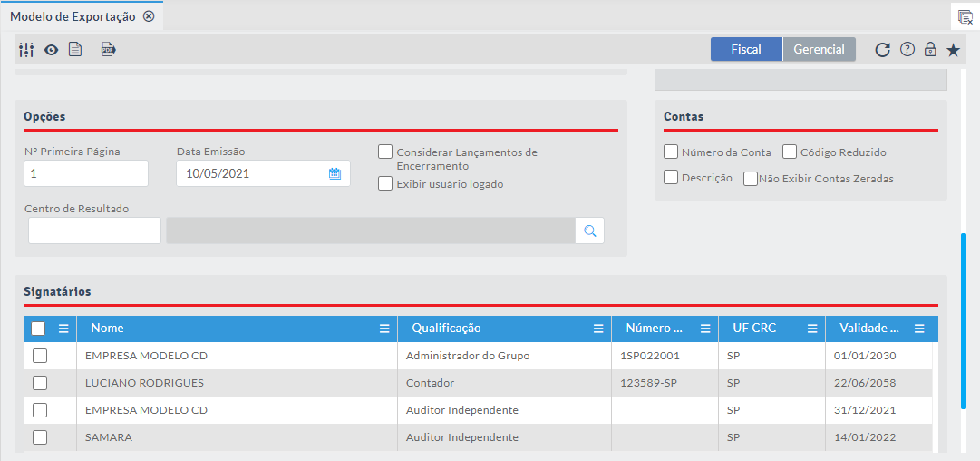The image size is (980, 461).
Task: Open the Nome column menu
Action: pos(384,329)
